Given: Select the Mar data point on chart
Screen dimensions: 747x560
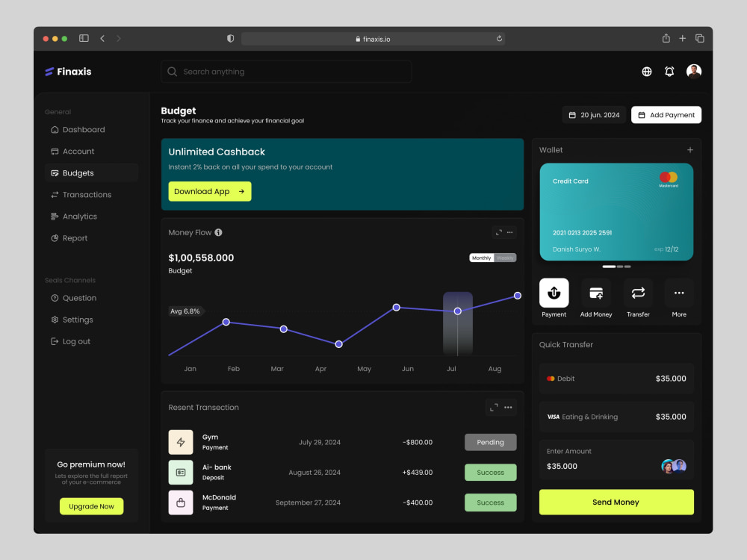Looking at the screenshot, I should point(283,329).
